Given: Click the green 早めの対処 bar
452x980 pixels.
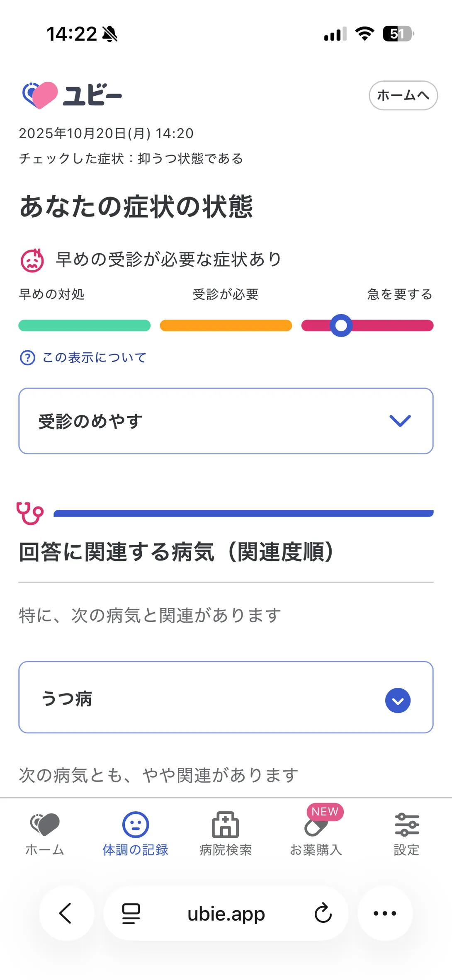Looking at the screenshot, I should (x=85, y=325).
